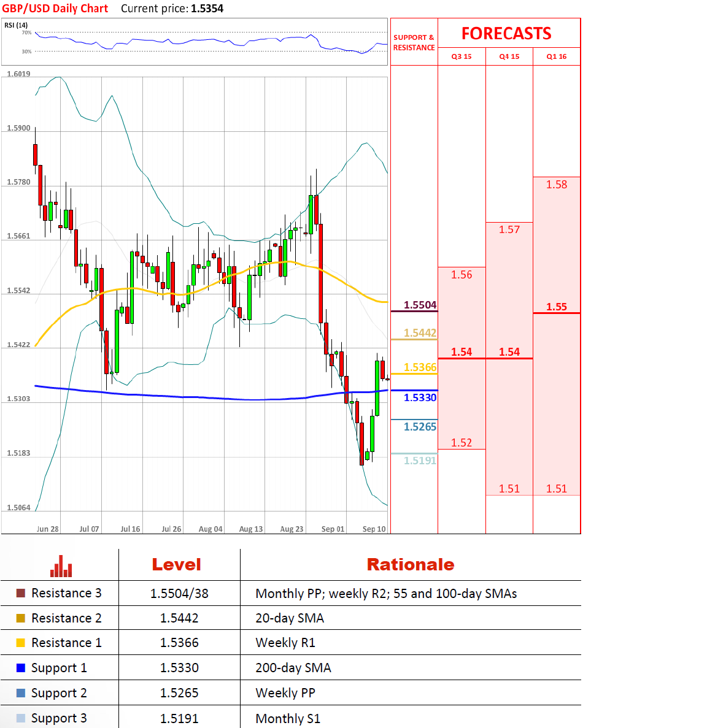This screenshot has height=728, width=707.
Task: Click the 200-day SMA rationale cell
Action: [293, 668]
